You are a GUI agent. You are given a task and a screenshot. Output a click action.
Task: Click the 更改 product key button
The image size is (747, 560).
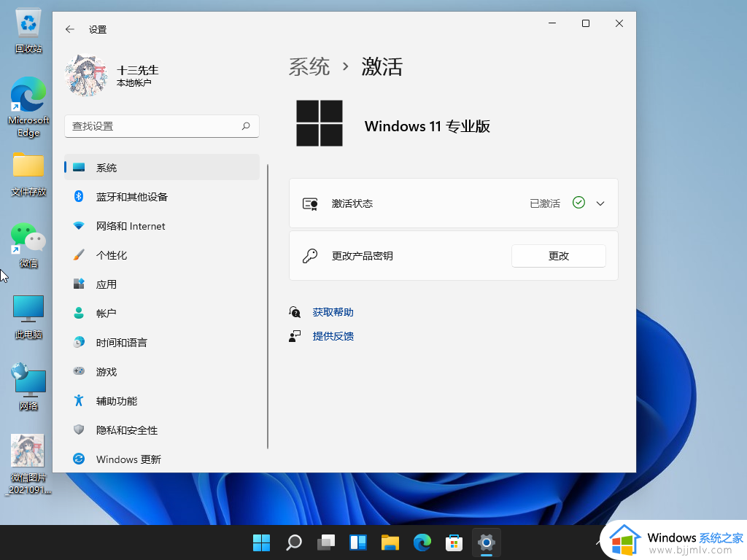[x=558, y=256]
